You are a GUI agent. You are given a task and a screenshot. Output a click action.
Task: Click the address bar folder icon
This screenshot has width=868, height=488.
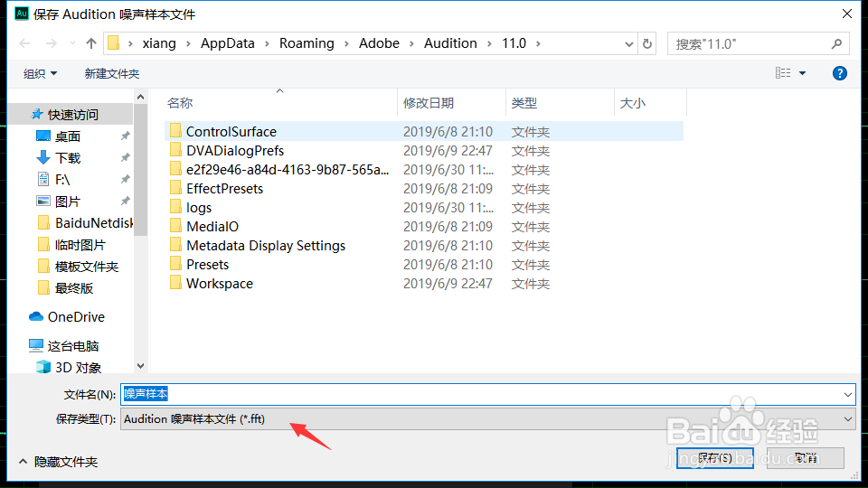click(114, 43)
